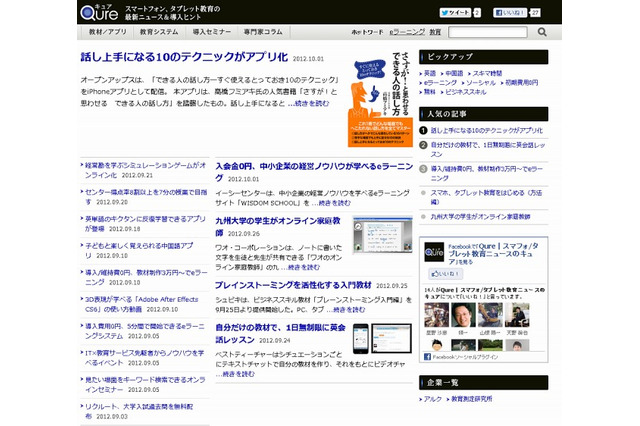Click the Qure site logo
The height and width of the screenshot is (426, 640).
pos(100,13)
